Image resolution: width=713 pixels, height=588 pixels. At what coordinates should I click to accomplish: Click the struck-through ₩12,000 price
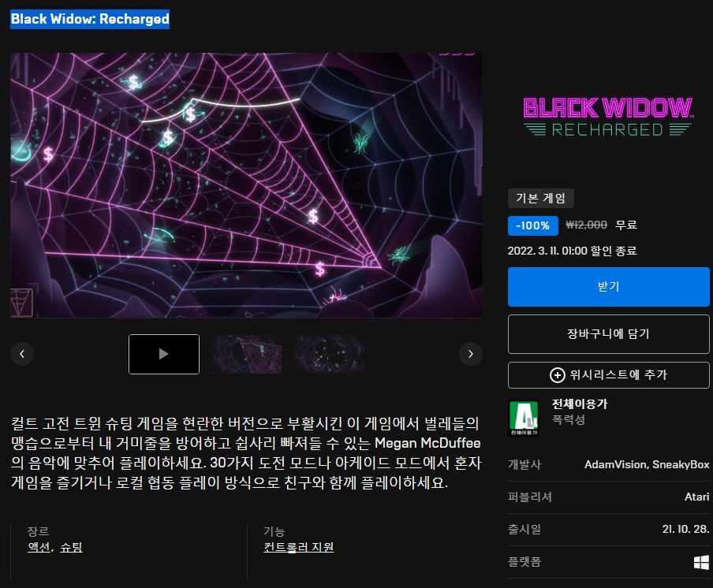pos(586,225)
